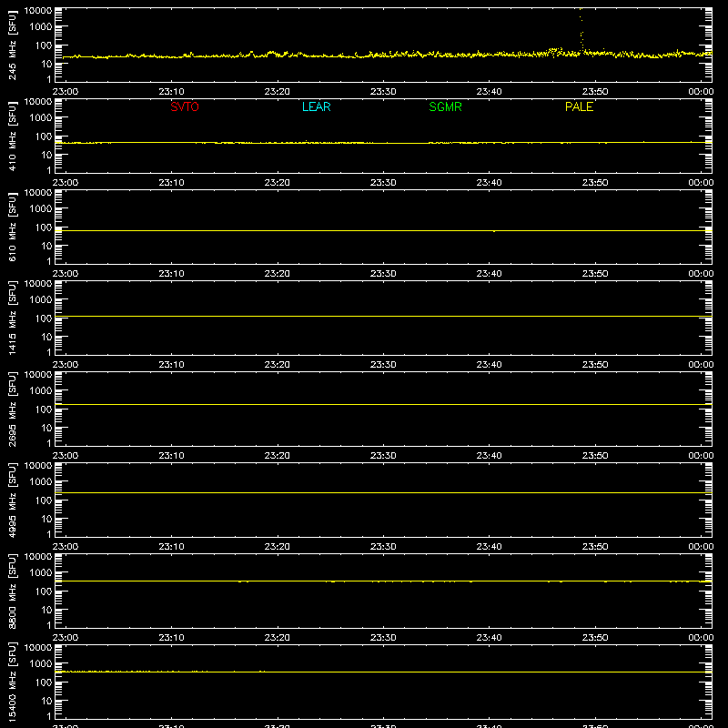Click the 10000 tick label of the 245 MHz plot
The width and height of the screenshot is (728, 728).
[x=38, y=11]
